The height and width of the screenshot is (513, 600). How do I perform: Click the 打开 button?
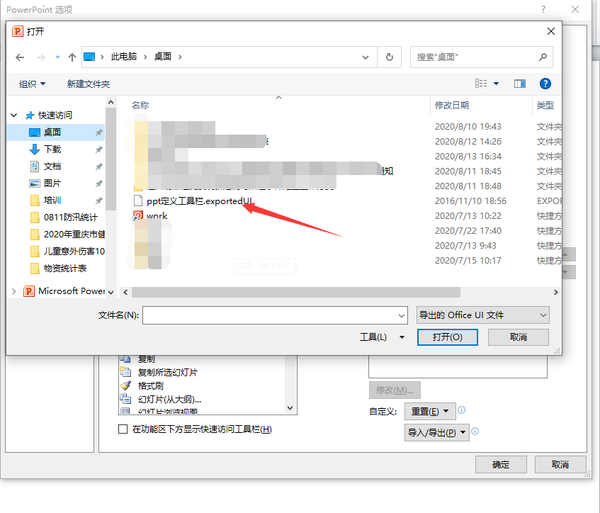[447, 337]
